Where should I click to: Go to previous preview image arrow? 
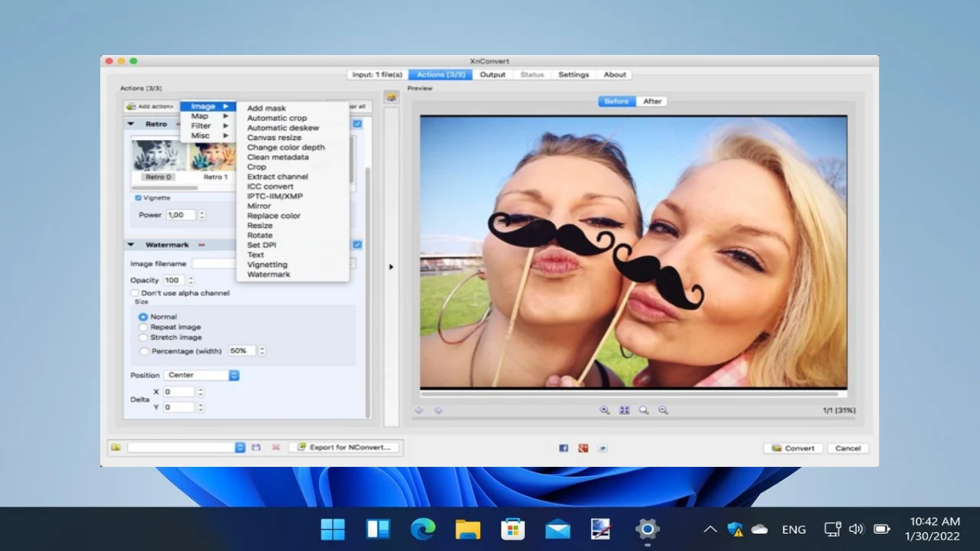(x=419, y=410)
